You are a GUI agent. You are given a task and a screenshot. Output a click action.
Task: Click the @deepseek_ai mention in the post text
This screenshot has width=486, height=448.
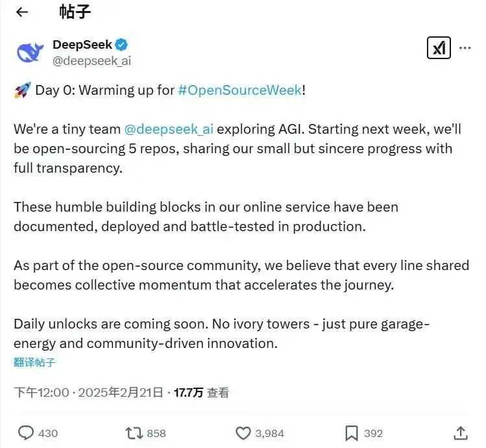coord(169,129)
